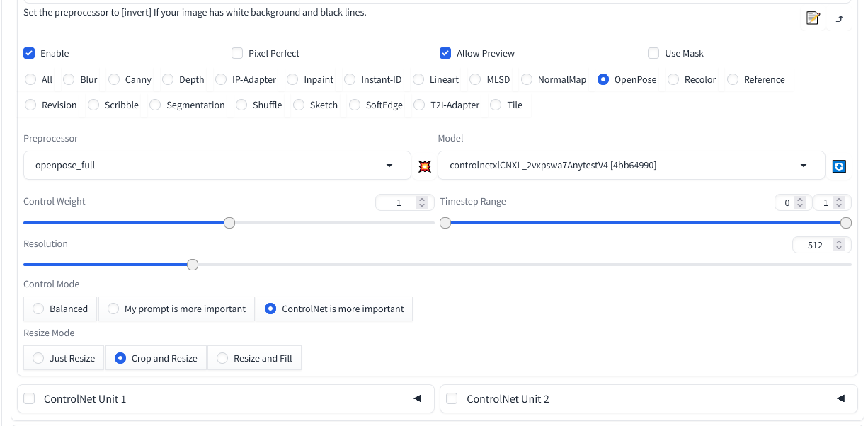Viewport: 868px width, 426px height.
Task: Expand ControlNet Unit 2 arrow
Action: 840,398
